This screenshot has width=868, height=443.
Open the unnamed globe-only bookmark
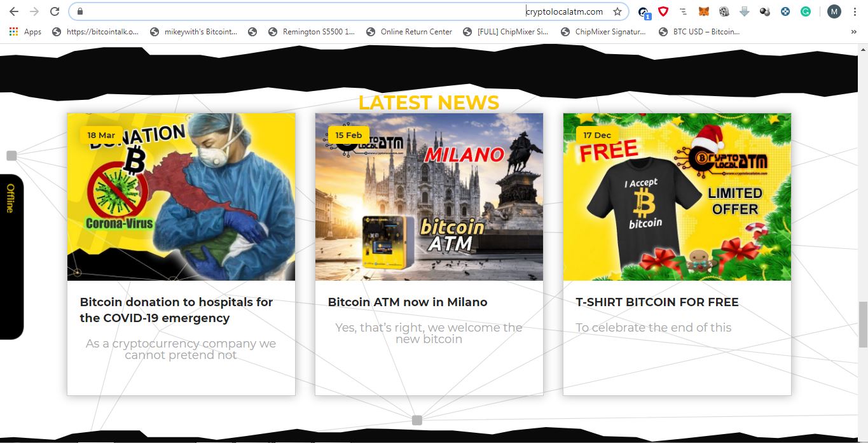click(252, 31)
